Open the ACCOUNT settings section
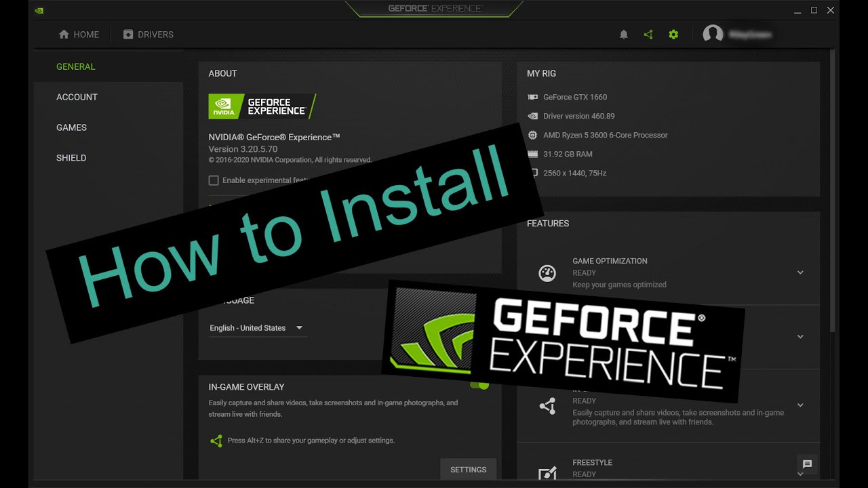Image resolution: width=868 pixels, height=488 pixels. tap(77, 97)
